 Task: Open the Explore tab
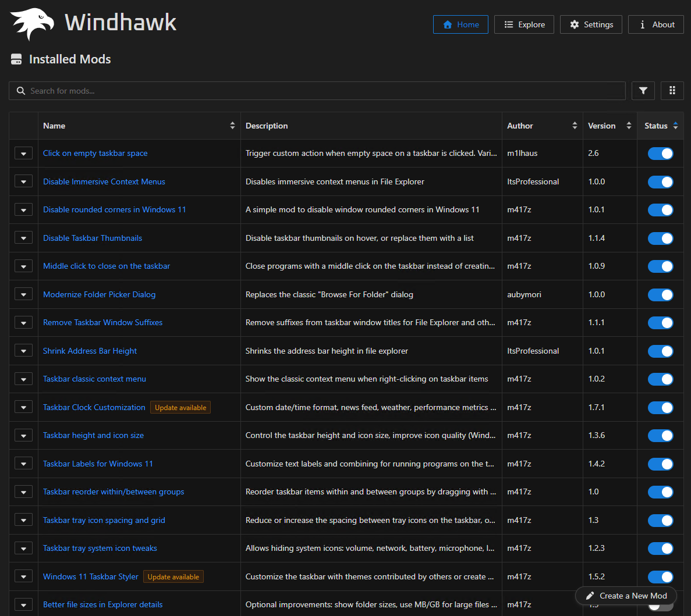(x=524, y=24)
